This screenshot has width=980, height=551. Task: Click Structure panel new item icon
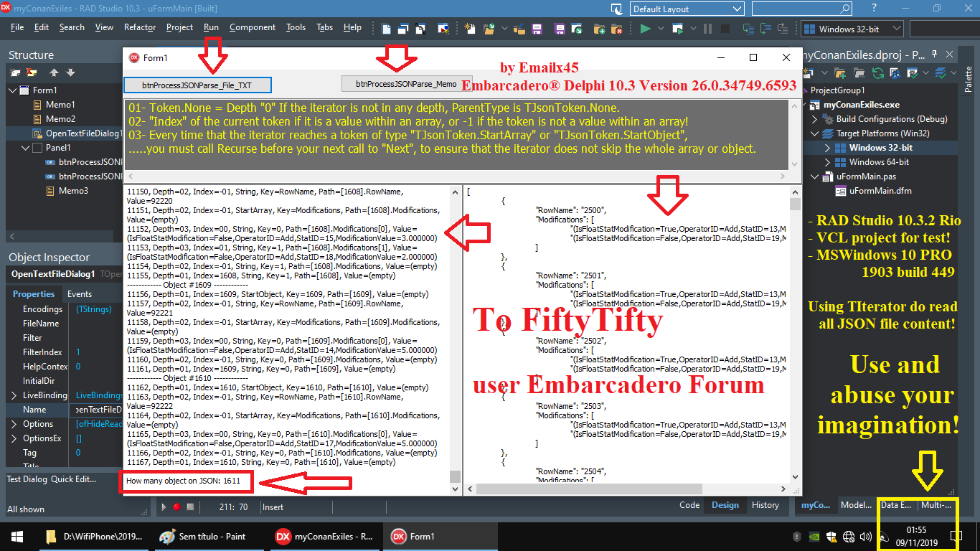16,72
